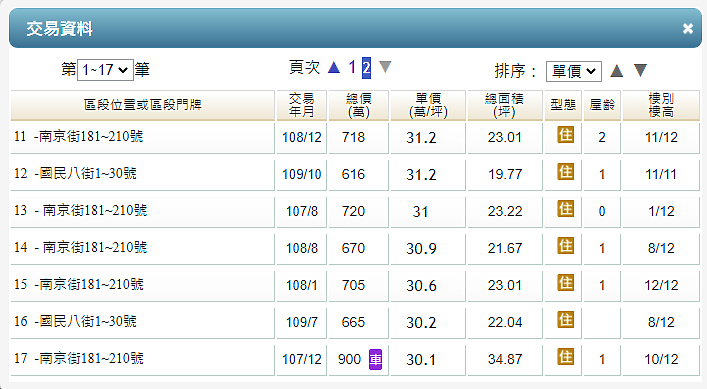Viewport: 707px width, 389px height.
Task: Click the 交易年月 column header
Action: 302,105
